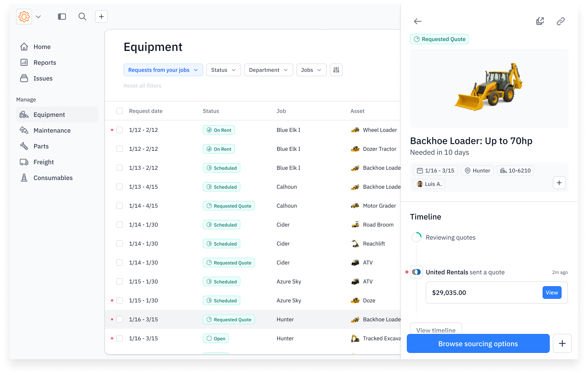Go to Maintenance in the sidebar
This screenshot has width=588, height=375.
(x=52, y=130)
